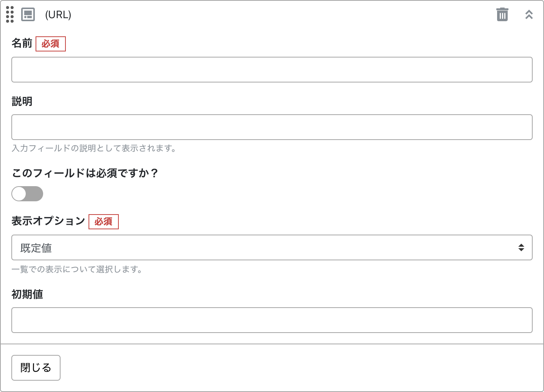Click the up-down arrows on 既定値 select
Viewport: 544px width, 392px height.
[521, 247]
